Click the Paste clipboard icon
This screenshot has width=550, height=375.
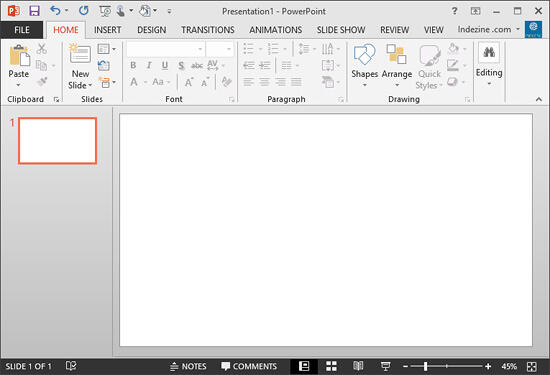[19, 55]
